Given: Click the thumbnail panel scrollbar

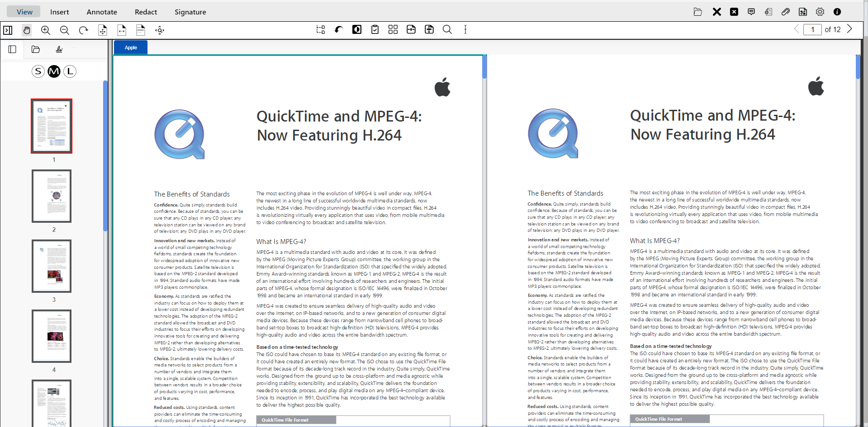Looking at the screenshot, I should coord(105,156).
